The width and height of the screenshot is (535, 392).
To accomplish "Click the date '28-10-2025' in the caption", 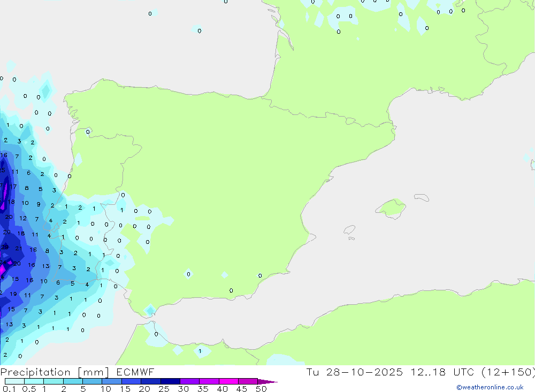I will click(364, 372).
